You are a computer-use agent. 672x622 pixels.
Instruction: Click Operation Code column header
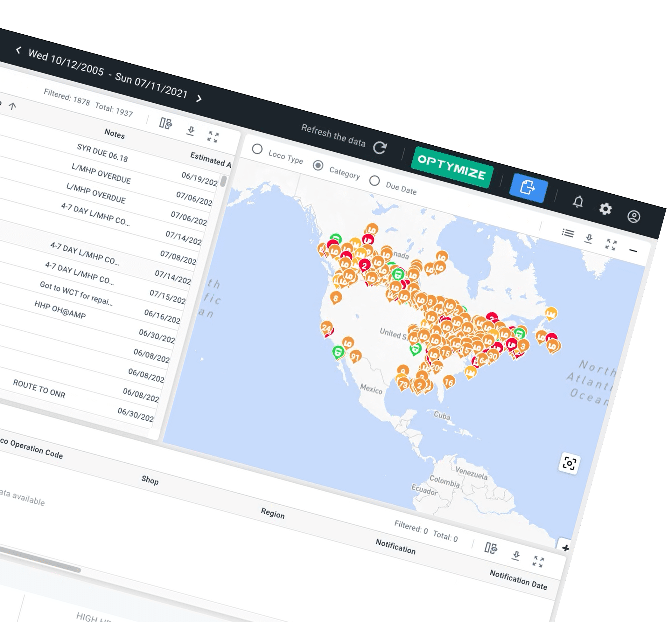pos(36,450)
